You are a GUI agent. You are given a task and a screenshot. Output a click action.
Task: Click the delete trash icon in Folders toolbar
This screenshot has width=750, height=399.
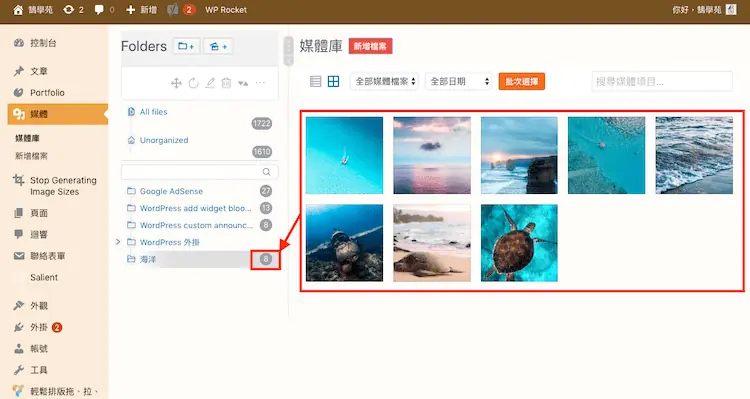pyautogui.click(x=226, y=83)
